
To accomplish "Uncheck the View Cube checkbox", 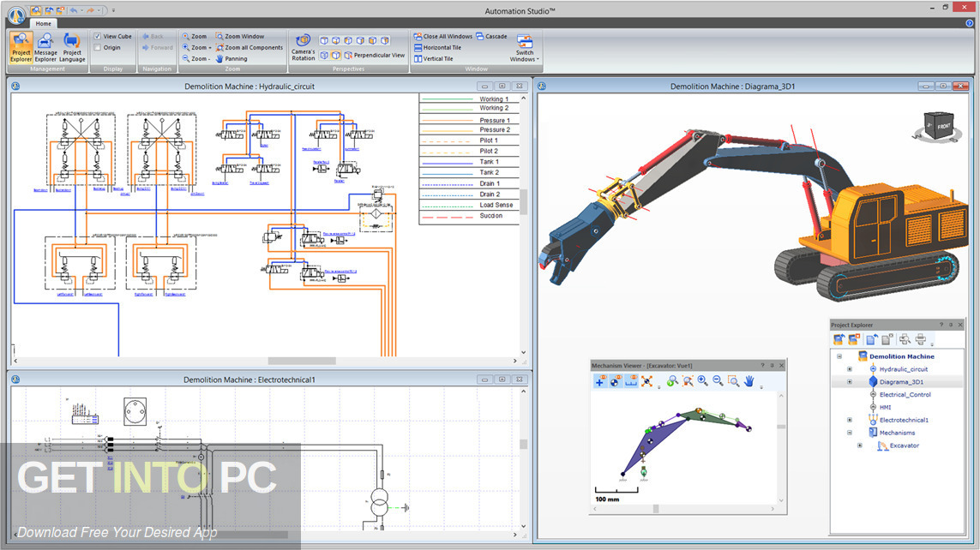I will tap(97, 36).
